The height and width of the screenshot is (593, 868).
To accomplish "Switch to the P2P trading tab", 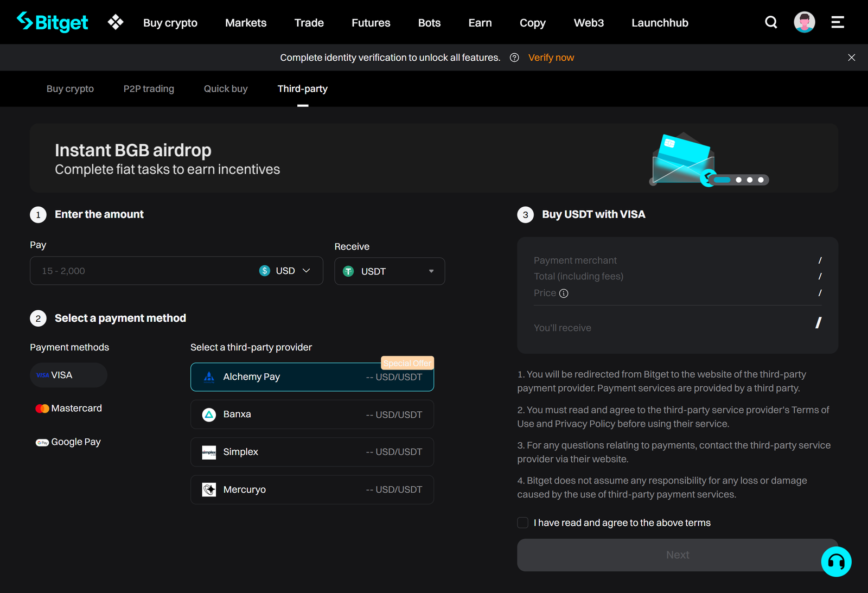I will (149, 88).
